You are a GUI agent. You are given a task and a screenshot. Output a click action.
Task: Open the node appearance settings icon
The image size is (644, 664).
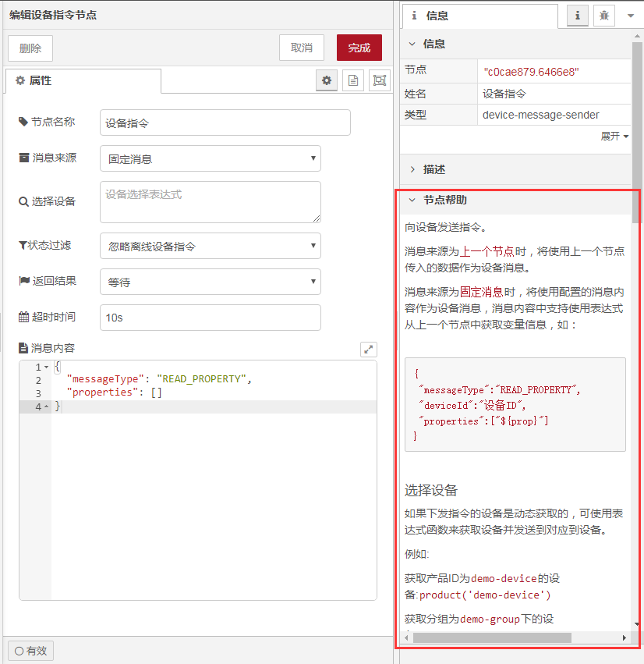380,80
